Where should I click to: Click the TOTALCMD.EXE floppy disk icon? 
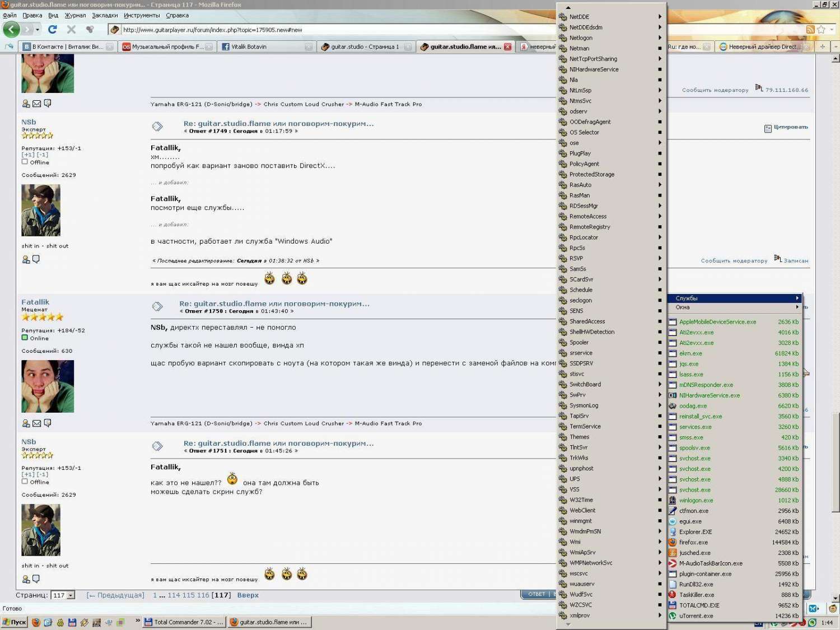(673, 605)
